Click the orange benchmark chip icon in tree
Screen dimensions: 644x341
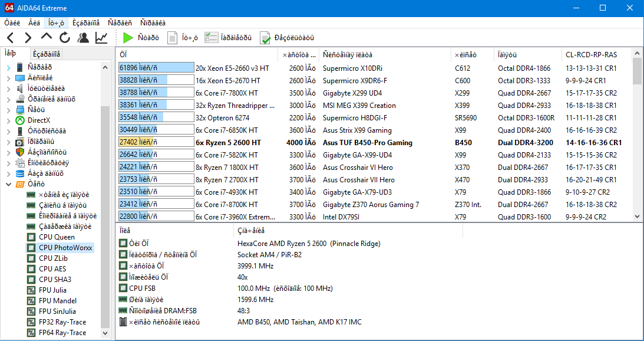(x=20, y=184)
